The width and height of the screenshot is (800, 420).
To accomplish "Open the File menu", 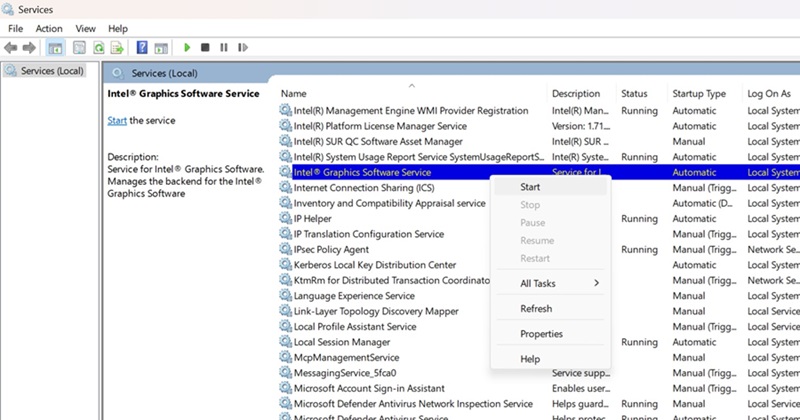I will coord(16,29).
